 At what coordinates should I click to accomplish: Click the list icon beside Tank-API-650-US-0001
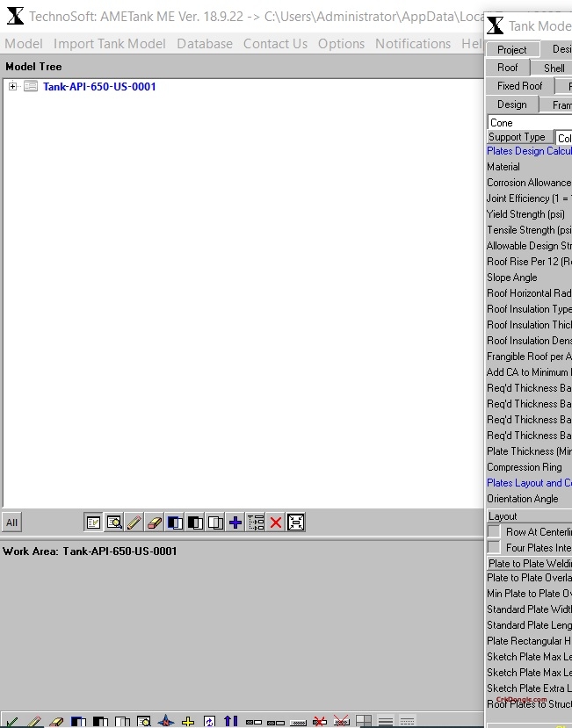pyautogui.click(x=31, y=86)
